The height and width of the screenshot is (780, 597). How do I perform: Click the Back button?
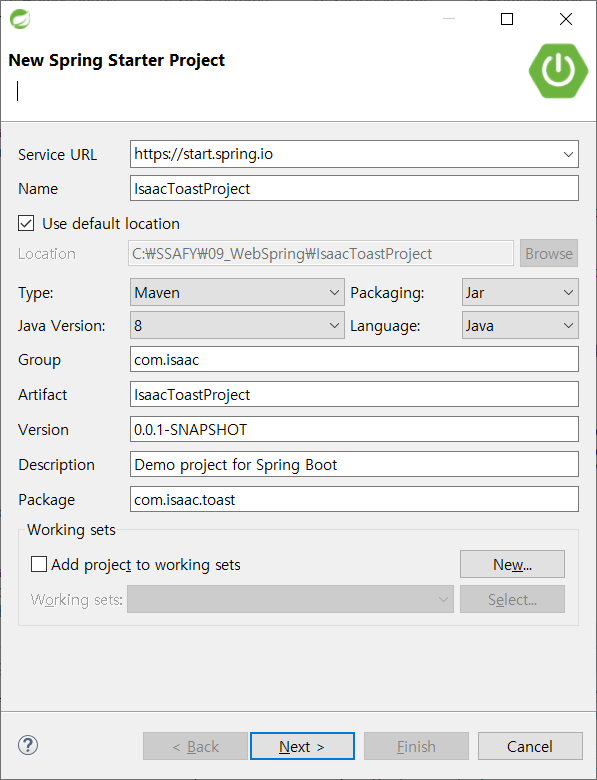196,746
